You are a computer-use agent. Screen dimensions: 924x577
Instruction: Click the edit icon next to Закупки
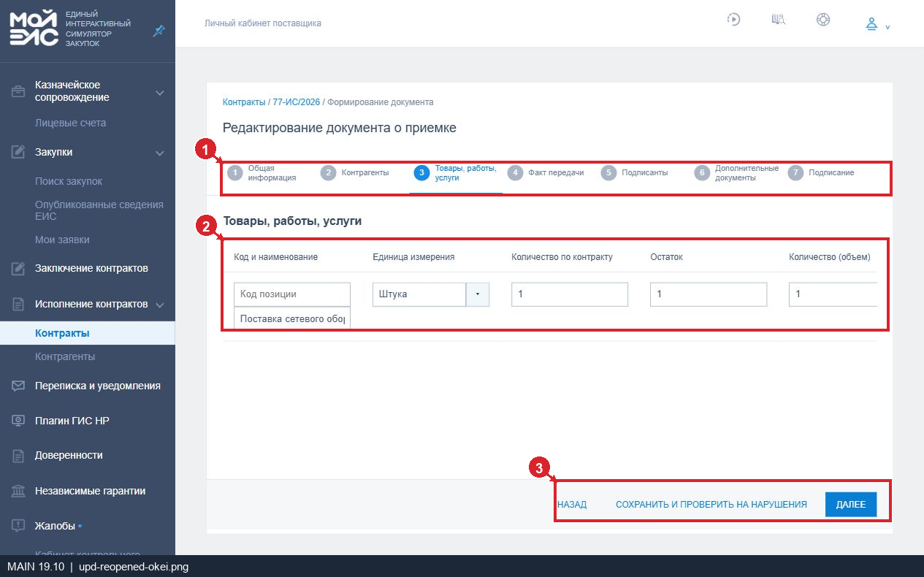(18, 152)
